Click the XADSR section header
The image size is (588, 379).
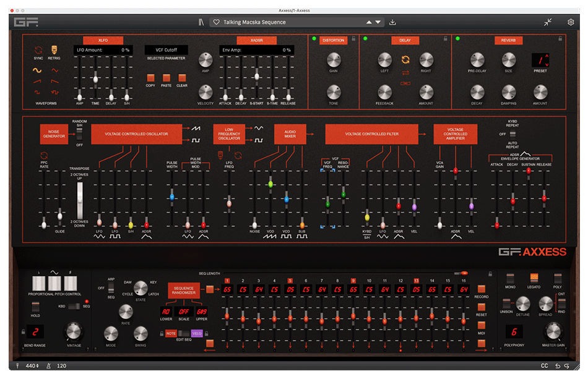pyautogui.click(x=257, y=40)
